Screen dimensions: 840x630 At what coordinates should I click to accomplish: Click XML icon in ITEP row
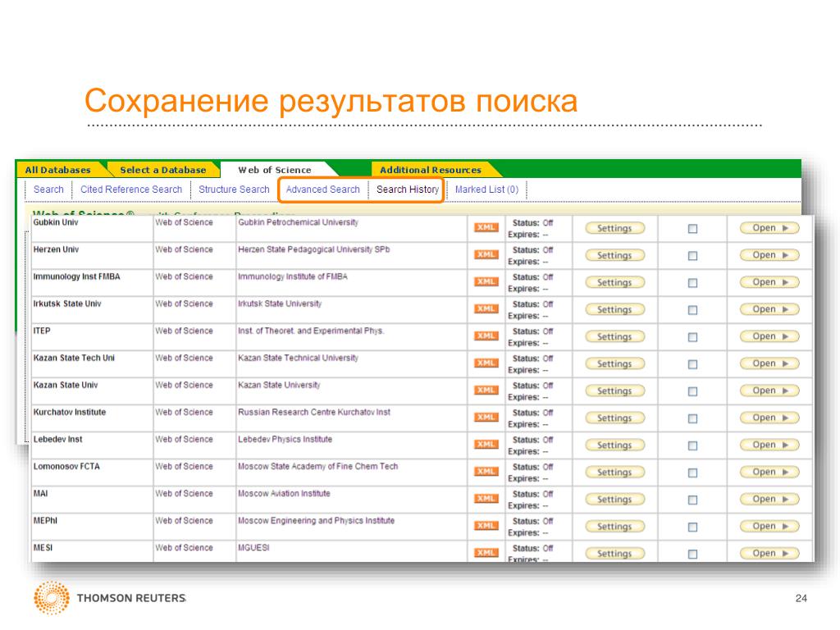click(x=486, y=336)
